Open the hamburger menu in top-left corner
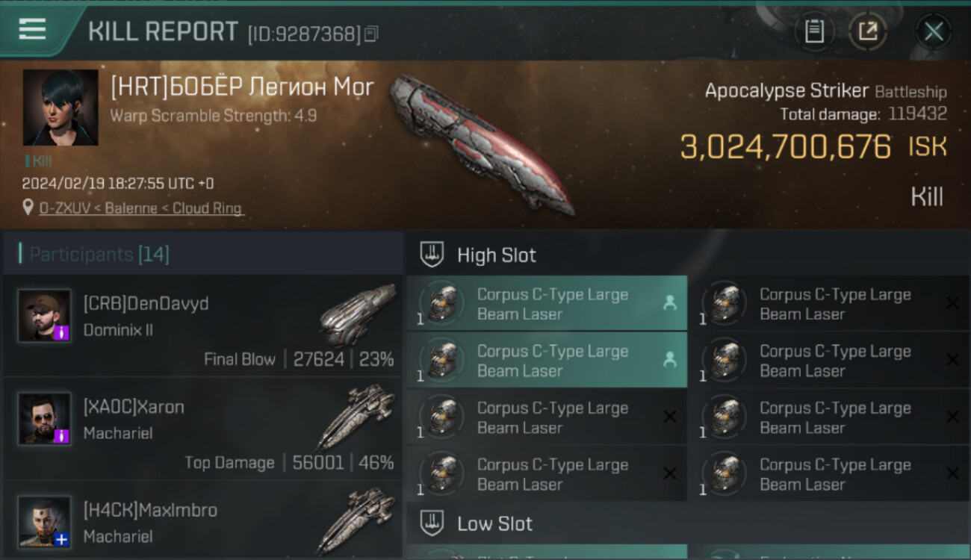Image resolution: width=971 pixels, height=560 pixels. pyautogui.click(x=32, y=29)
